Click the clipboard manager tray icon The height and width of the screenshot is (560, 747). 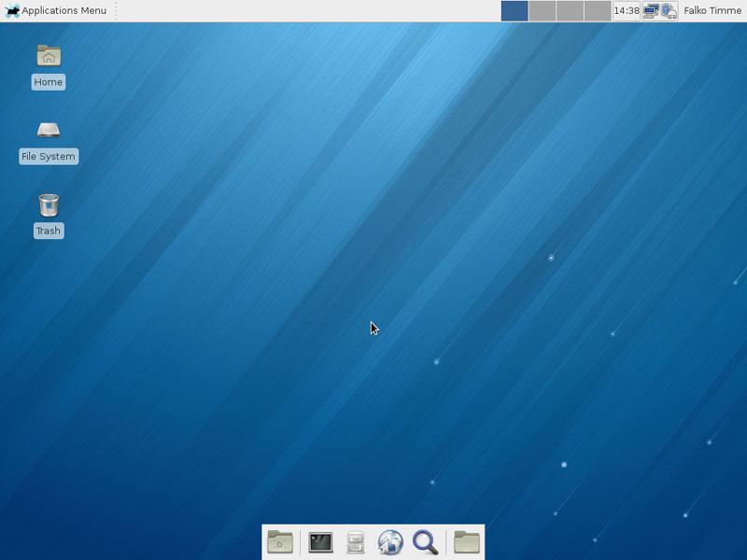[669, 10]
